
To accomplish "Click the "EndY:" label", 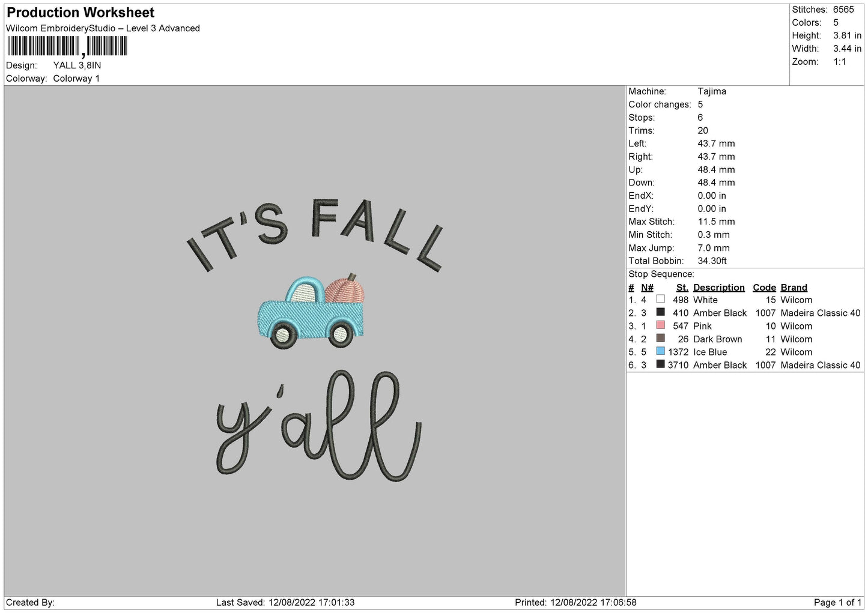I will pyautogui.click(x=641, y=209).
